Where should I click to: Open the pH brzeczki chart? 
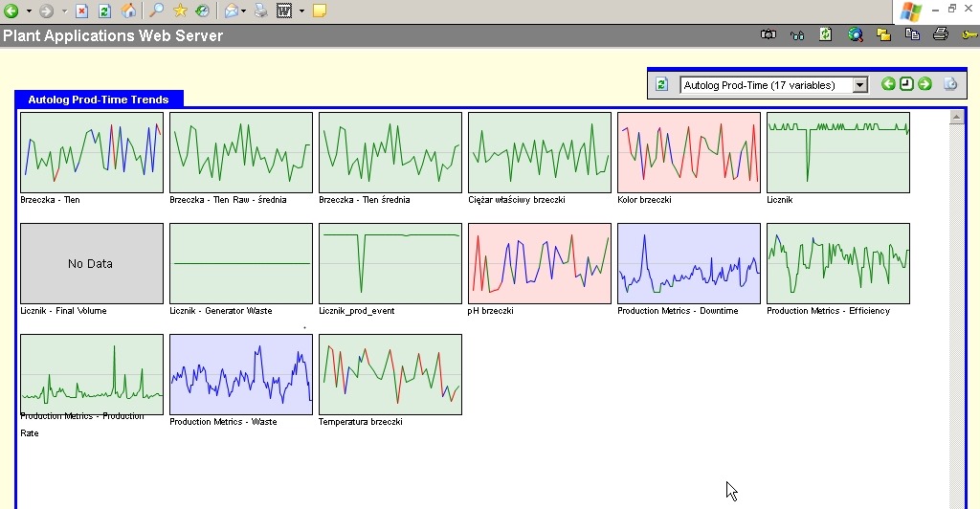[540, 263]
